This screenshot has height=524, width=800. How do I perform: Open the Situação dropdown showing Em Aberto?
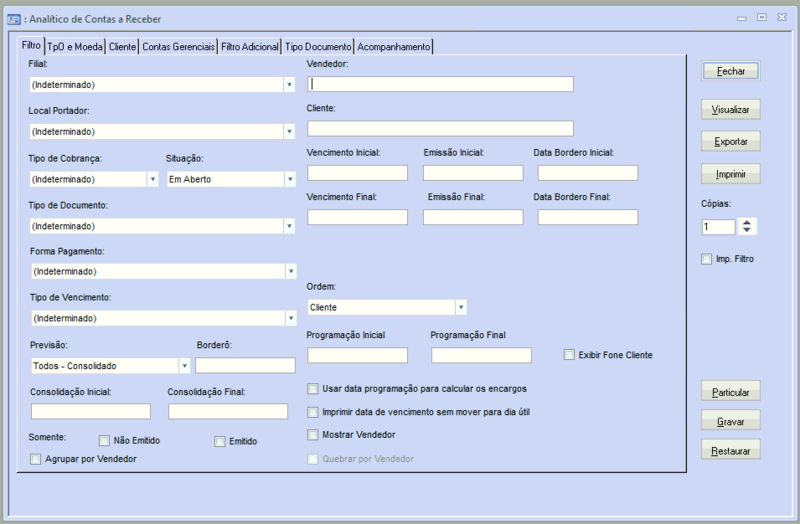[x=290, y=179]
